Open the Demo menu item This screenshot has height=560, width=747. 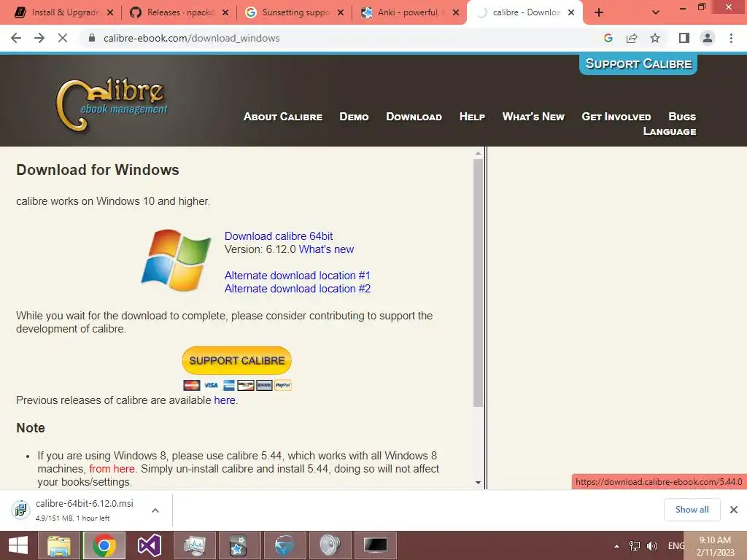pos(354,117)
